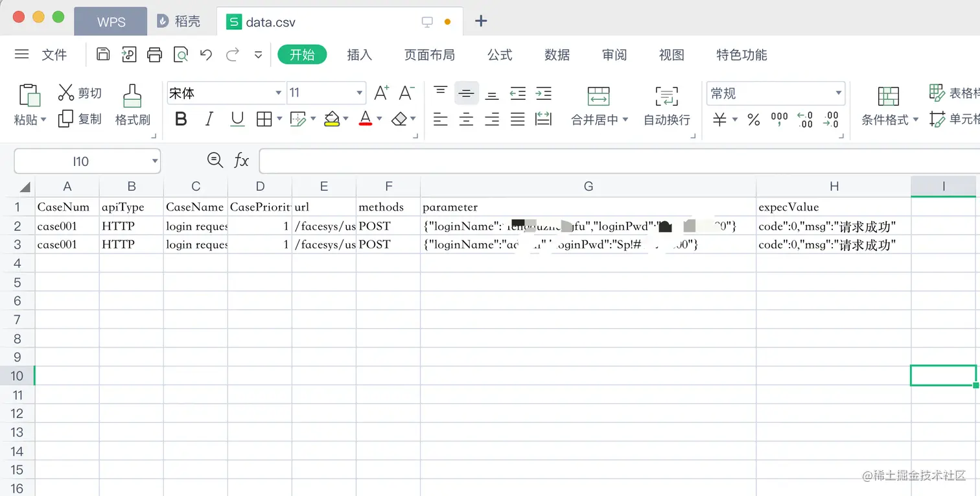Apply the percent style format
Screen dimensions: 980x496
753,119
